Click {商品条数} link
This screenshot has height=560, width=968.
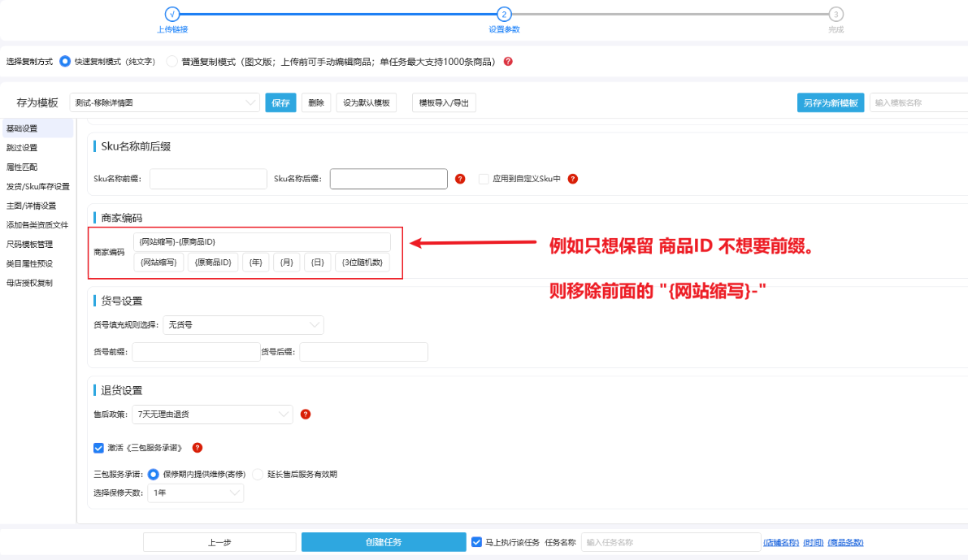point(845,543)
